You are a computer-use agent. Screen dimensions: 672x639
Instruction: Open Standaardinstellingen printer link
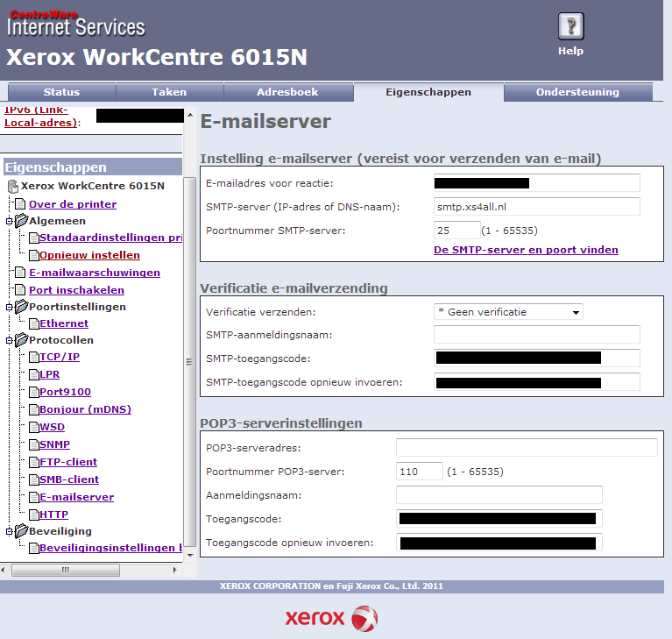[x=110, y=238]
